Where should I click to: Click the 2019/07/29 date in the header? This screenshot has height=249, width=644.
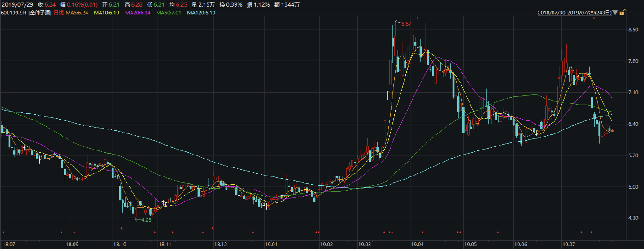click(17, 5)
